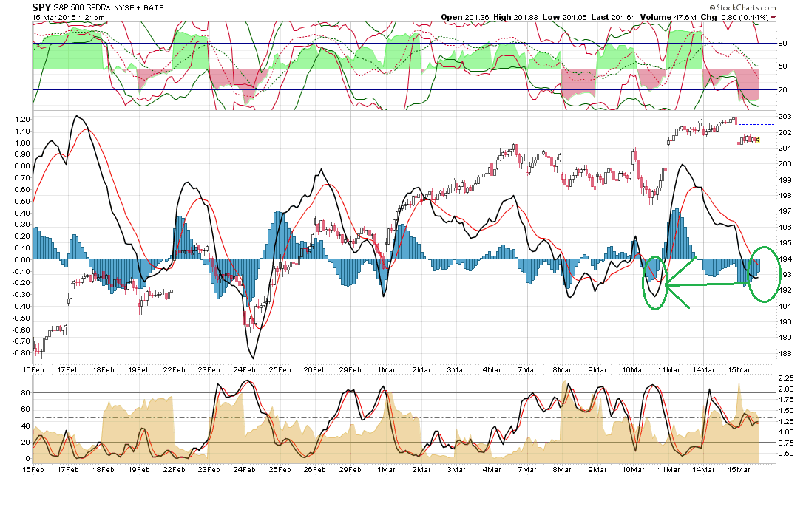Click the 17Feb date under the bottom panel
The image size is (806, 532).
[x=68, y=469]
